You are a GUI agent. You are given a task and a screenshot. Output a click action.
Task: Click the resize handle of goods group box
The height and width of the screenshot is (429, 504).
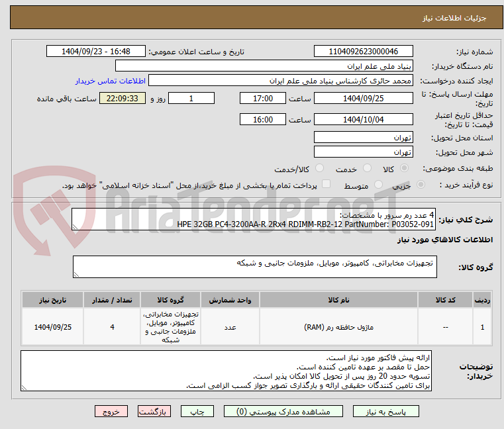tap(76, 275)
